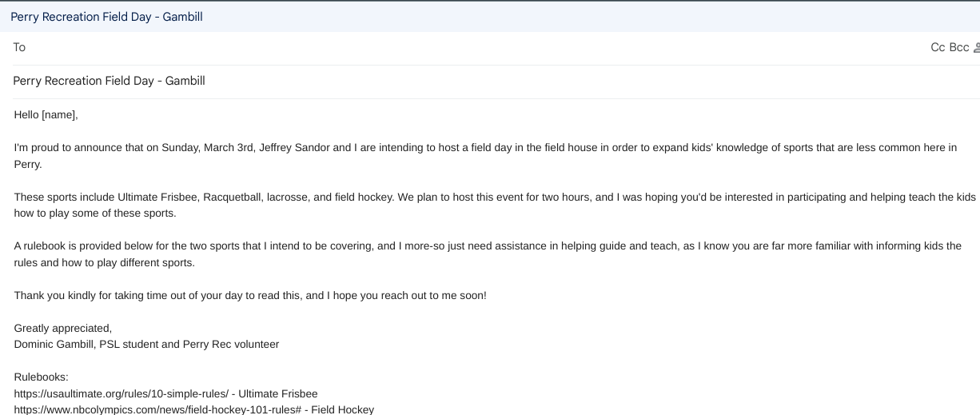Click the "To" label
Image resolution: width=980 pixels, height=415 pixels.
coord(19,47)
